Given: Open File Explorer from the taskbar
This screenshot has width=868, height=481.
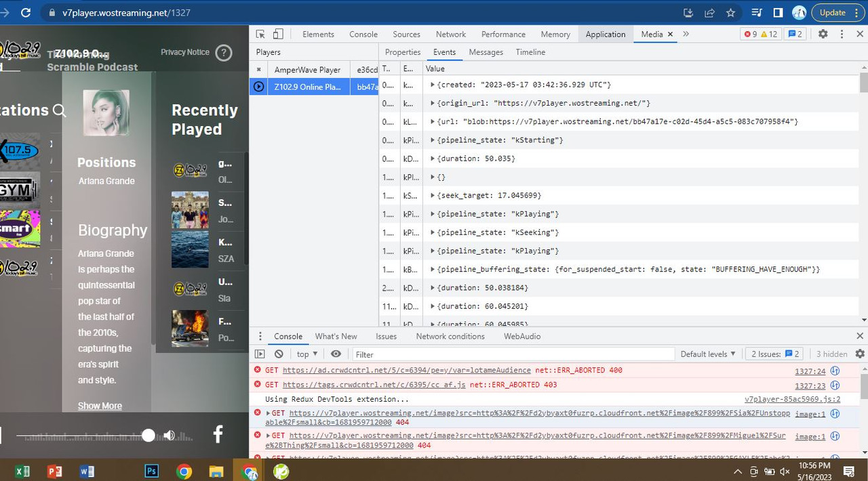Looking at the screenshot, I should (x=216, y=471).
